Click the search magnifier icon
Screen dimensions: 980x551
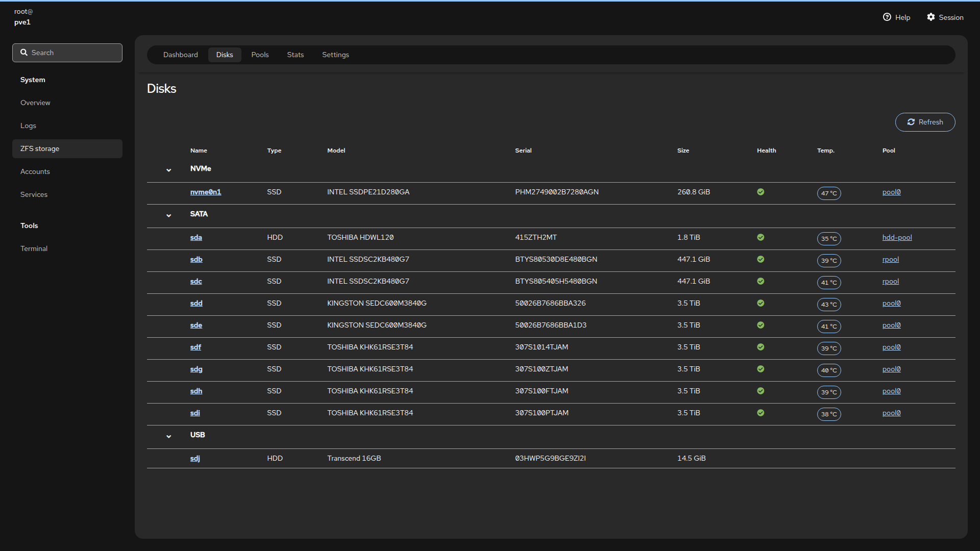coord(24,53)
